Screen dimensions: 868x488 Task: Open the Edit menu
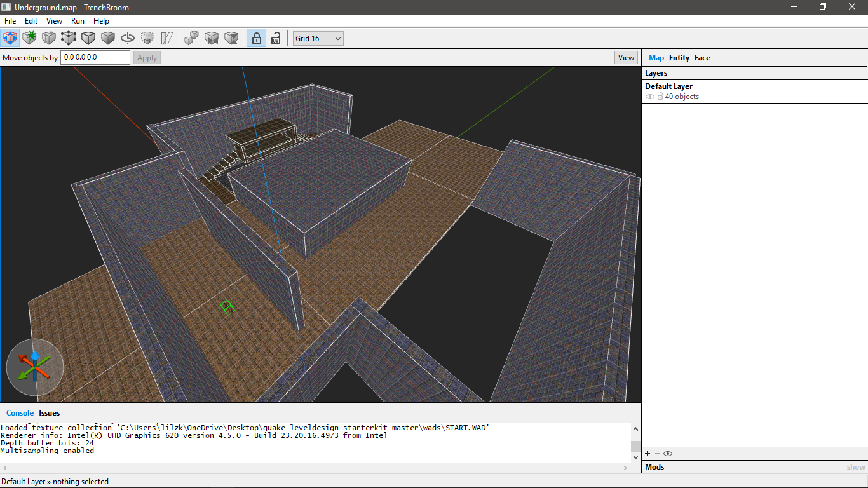(x=31, y=21)
